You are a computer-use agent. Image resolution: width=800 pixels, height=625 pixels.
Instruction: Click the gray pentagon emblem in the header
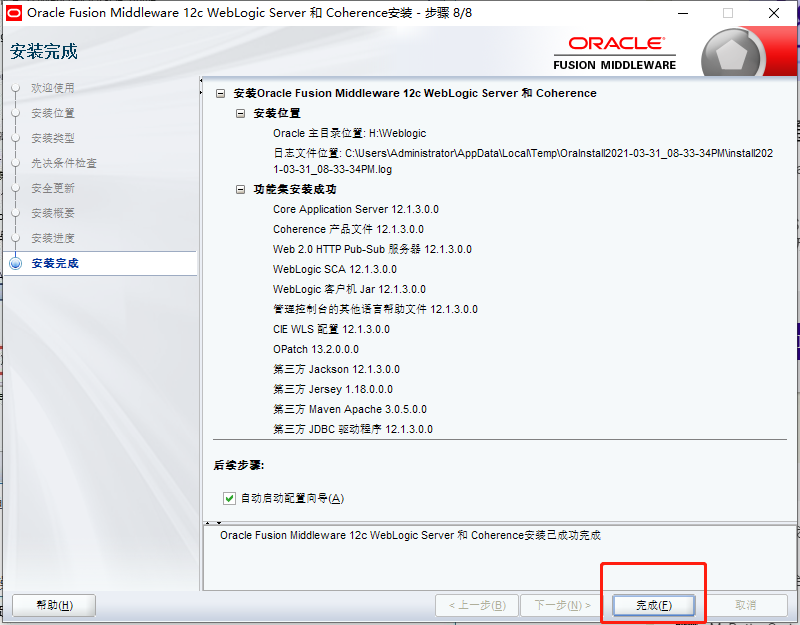[x=732, y=55]
